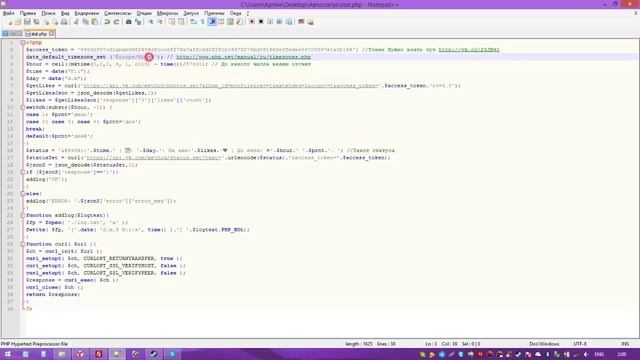
Task: Open Yandex browser from taskbar
Action: 80,354
